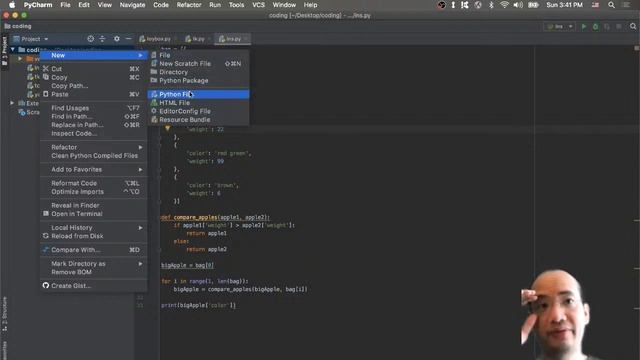
Task: Click the Bluetooth icon in the menu bar
Action: [491, 5]
